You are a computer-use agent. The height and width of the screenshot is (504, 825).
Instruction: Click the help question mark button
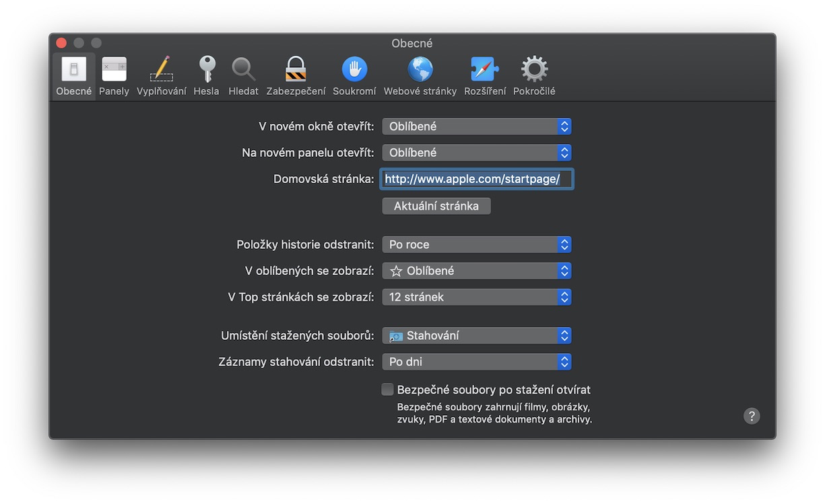tap(752, 416)
